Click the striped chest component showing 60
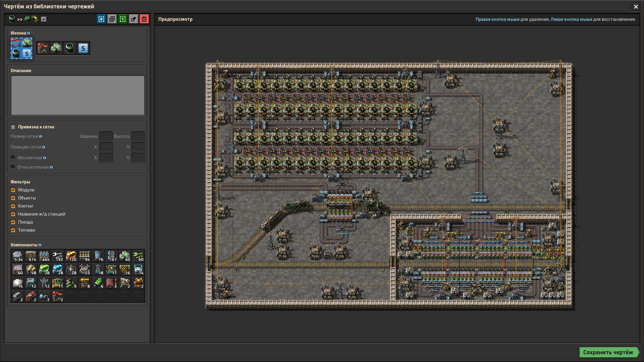This screenshot has width=644, height=362. [x=17, y=269]
